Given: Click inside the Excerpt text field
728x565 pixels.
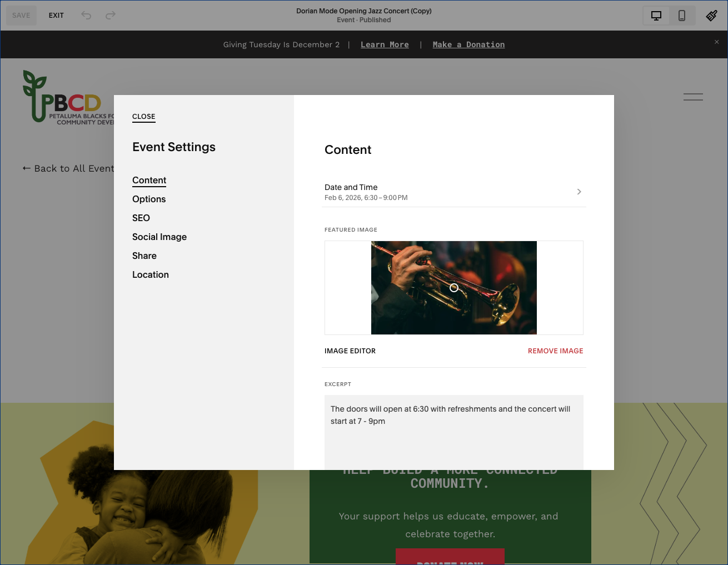Looking at the screenshot, I should point(454,432).
